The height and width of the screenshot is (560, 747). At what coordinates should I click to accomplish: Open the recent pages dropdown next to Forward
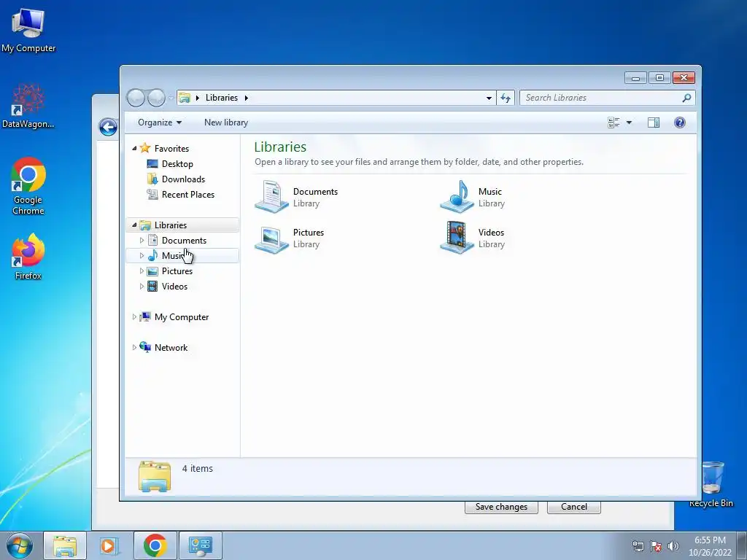[x=171, y=98]
